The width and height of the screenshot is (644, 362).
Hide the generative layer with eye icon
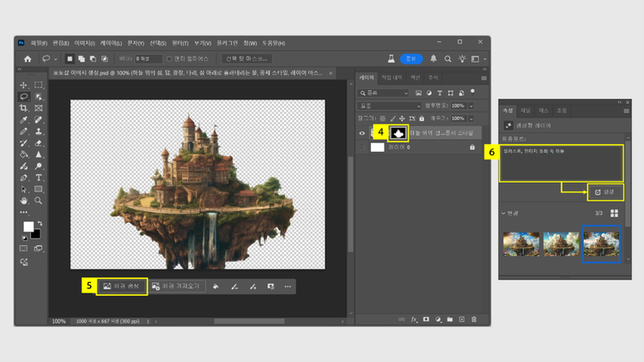point(362,133)
